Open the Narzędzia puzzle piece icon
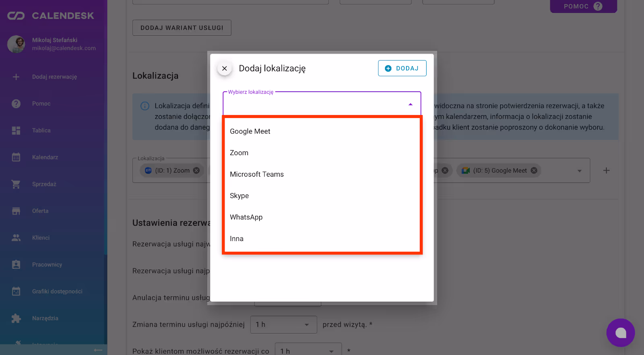This screenshot has height=355, width=644. (16, 318)
